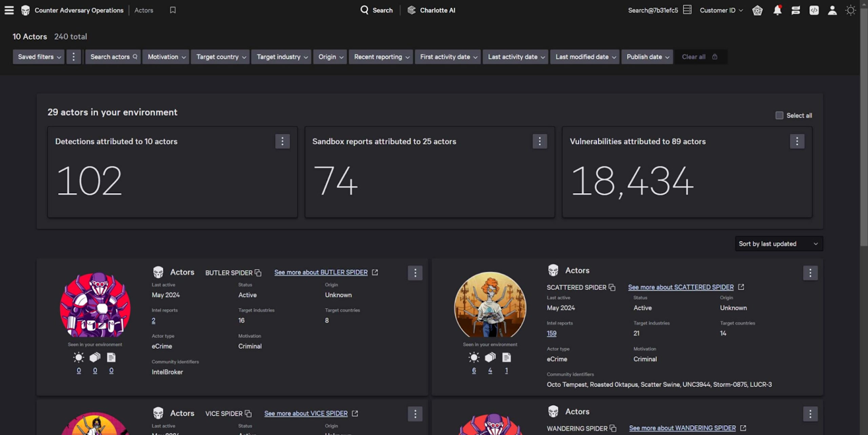The width and height of the screenshot is (868, 435).
Task: Open the hamburger navigation menu
Action: (9, 10)
